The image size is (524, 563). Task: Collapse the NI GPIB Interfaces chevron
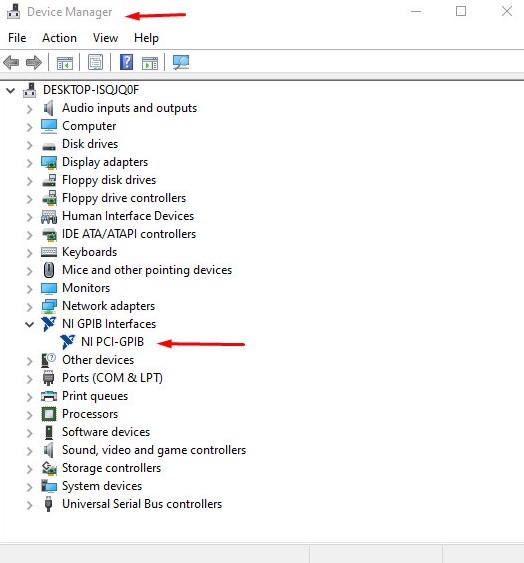point(29,325)
